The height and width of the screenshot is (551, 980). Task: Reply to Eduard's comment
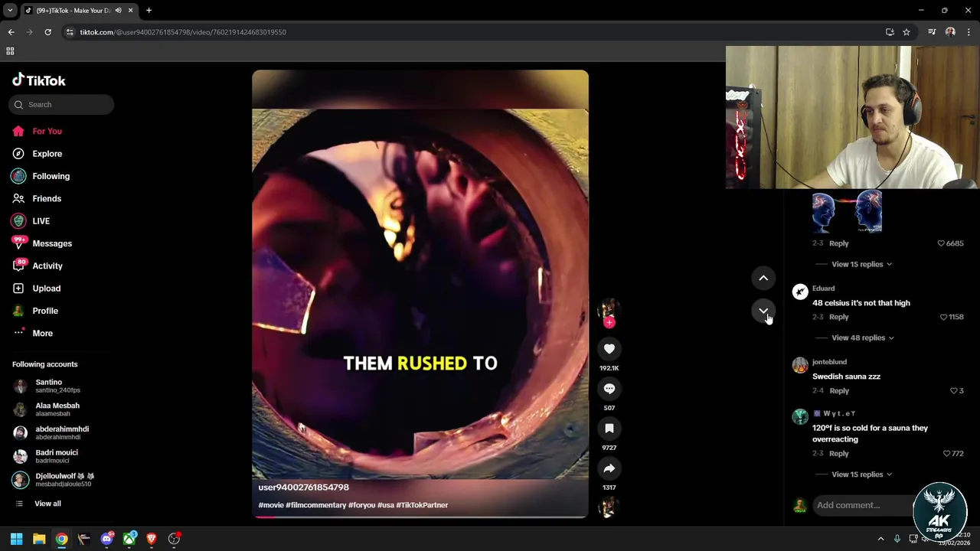(x=839, y=317)
